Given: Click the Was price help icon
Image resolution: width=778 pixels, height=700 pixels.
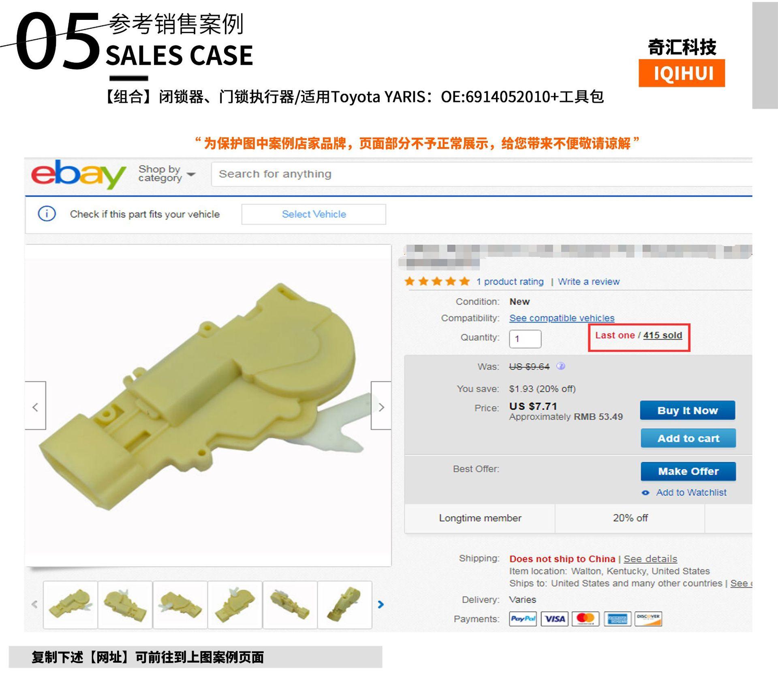Looking at the screenshot, I should tap(561, 366).
